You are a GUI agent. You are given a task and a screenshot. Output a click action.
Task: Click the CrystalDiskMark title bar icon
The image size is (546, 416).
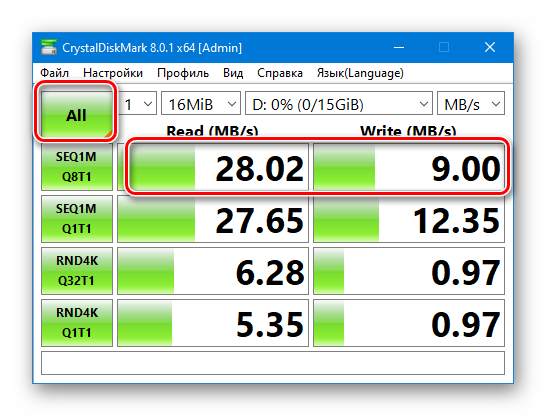coord(49,47)
